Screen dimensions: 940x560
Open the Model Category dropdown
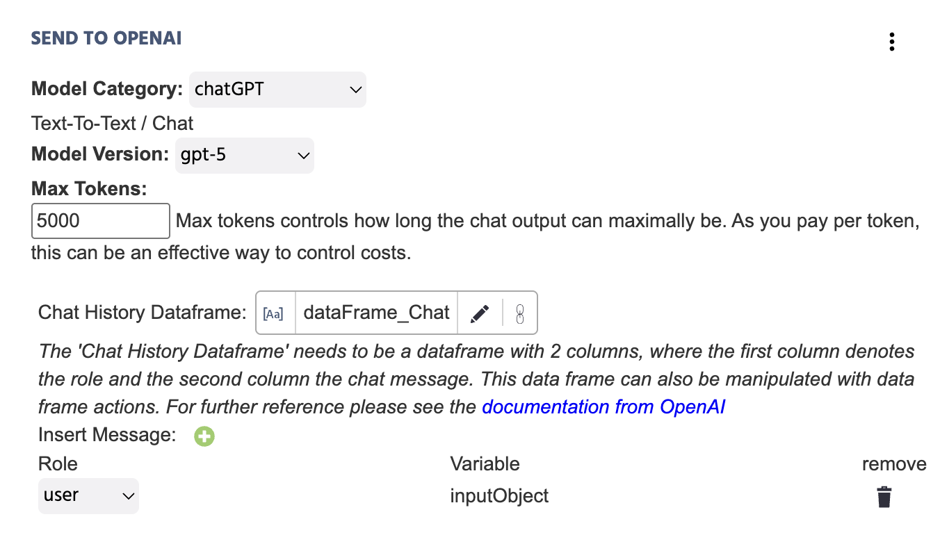277,90
